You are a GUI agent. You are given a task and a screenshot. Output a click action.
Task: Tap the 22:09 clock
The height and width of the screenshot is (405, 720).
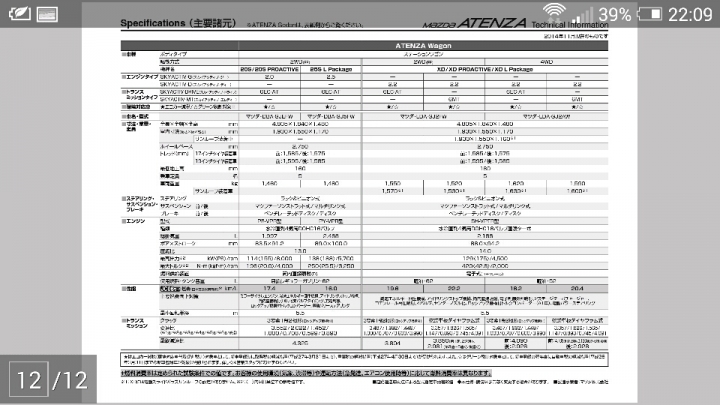690,15
